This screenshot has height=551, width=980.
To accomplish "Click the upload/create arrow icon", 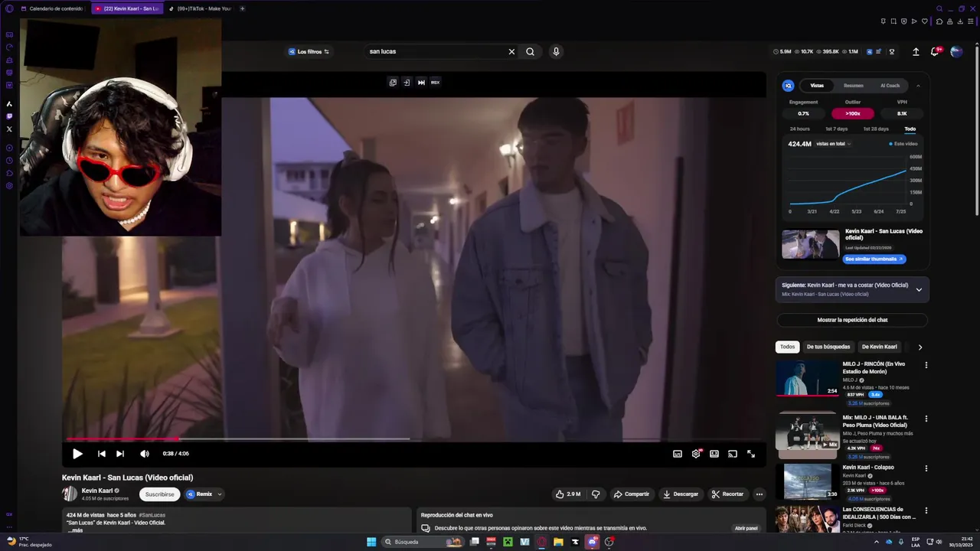I will tap(916, 51).
